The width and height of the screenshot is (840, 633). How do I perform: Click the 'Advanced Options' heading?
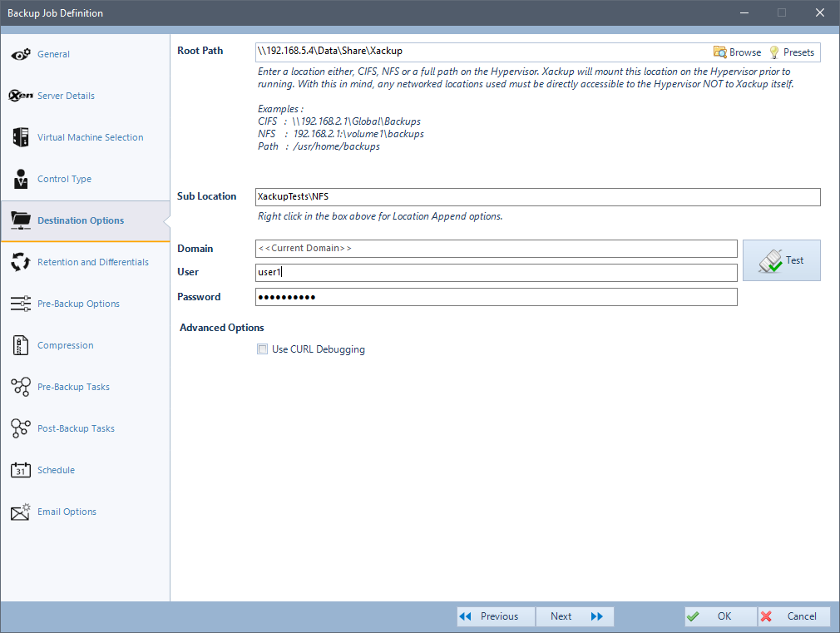coord(222,328)
